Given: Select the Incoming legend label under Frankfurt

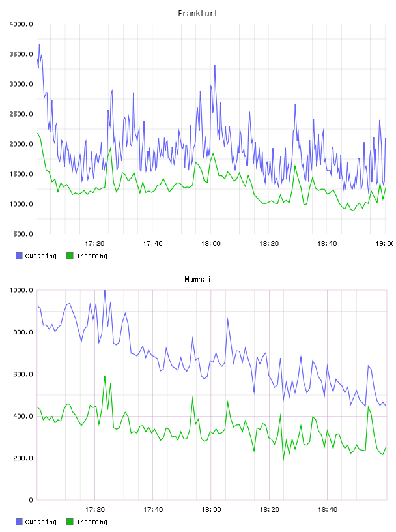Looking at the screenshot, I should point(92,256).
